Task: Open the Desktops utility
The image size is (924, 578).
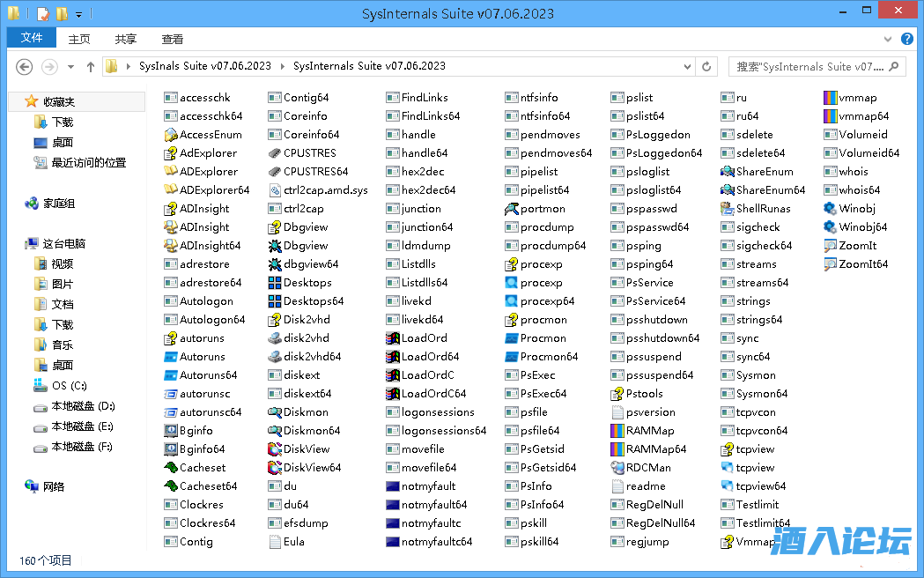Action: 276,283
